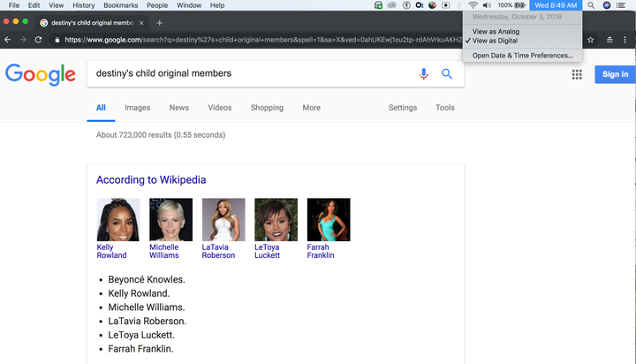636x364 pixels.
Task: Open the Michelle Williams link
Action: pyautogui.click(x=164, y=251)
